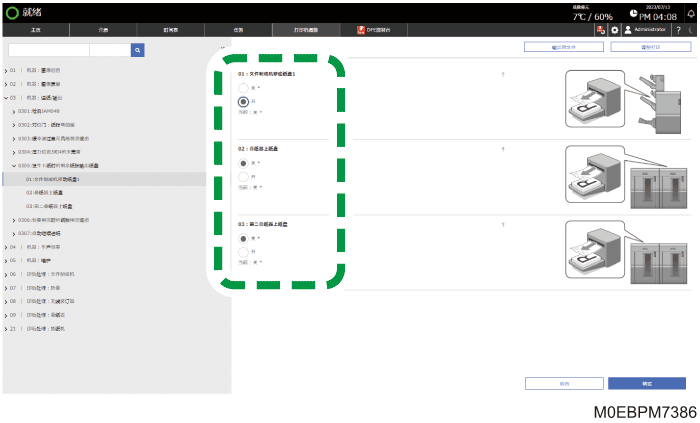Click the solid blue confirm button
Viewport: 700px width, 423px height.
pyautogui.click(x=647, y=383)
